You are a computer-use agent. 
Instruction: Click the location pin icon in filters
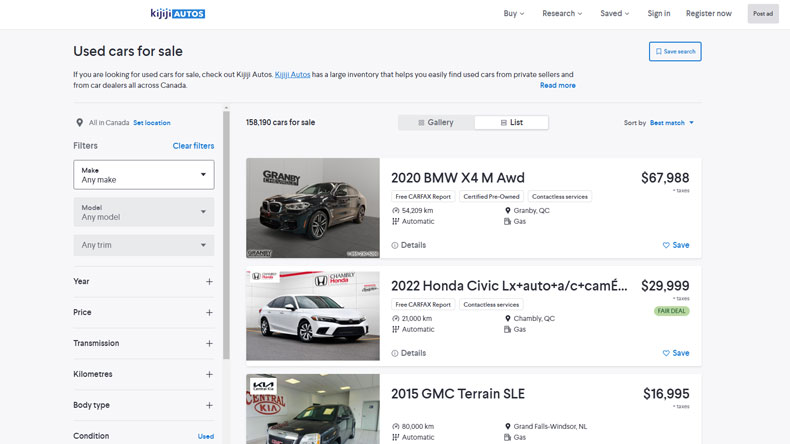click(x=80, y=123)
